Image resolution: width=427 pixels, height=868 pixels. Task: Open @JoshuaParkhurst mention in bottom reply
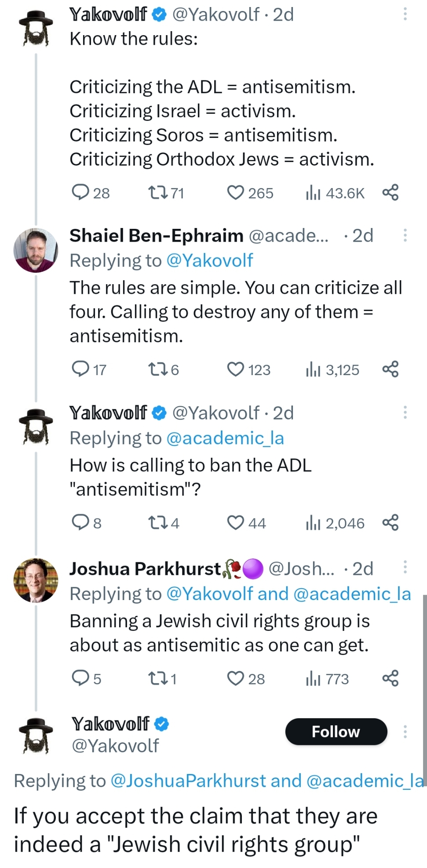click(188, 781)
